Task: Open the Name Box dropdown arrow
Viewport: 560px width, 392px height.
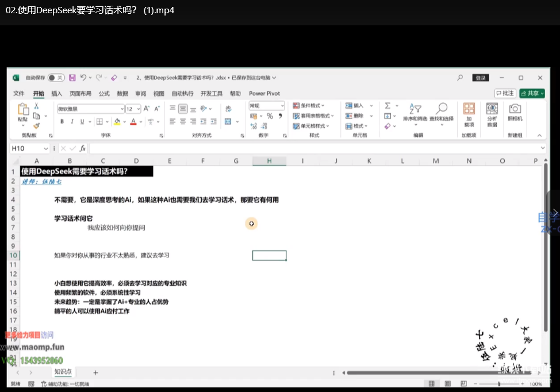Action: (x=46, y=148)
